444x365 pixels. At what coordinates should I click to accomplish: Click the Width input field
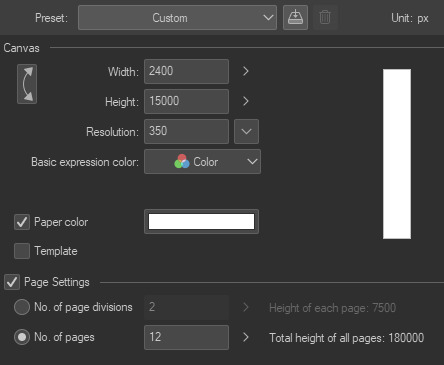tap(186, 71)
